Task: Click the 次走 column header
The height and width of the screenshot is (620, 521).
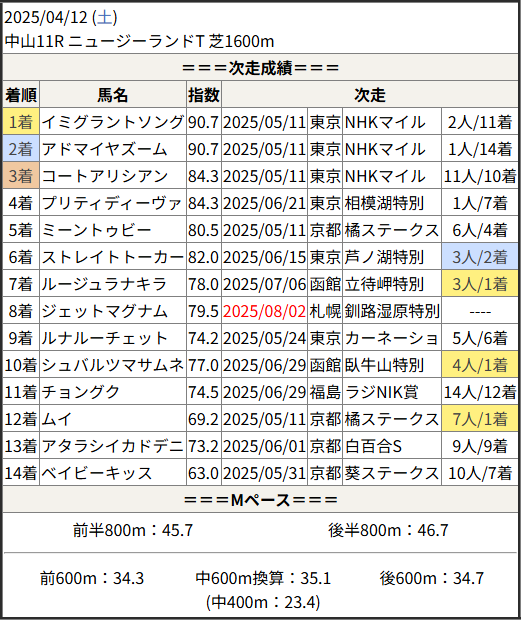Action: coord(370,95)
